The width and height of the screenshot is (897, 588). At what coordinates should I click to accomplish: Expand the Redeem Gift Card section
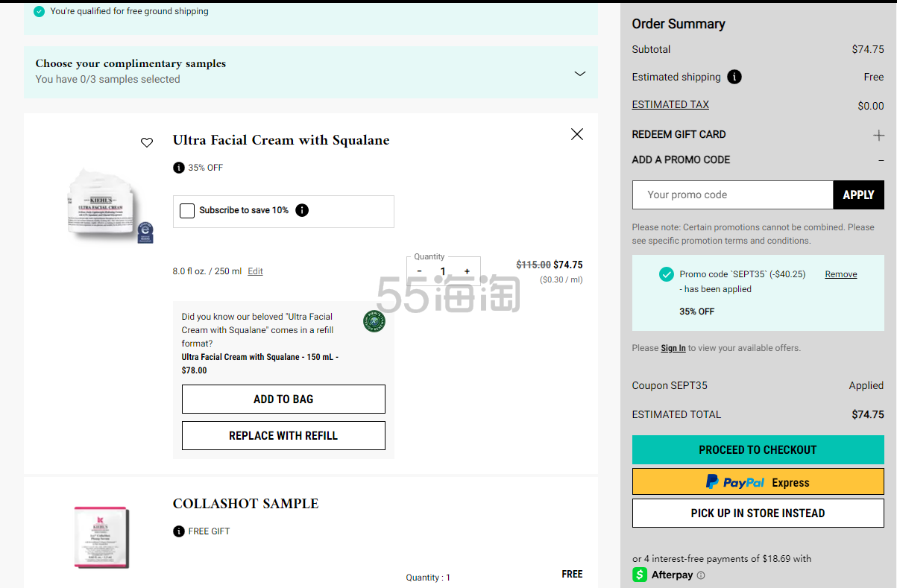(879, 135)
